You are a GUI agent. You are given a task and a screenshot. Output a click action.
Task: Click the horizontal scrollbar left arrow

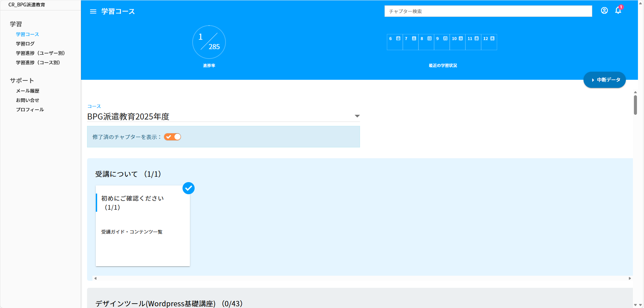95,278
